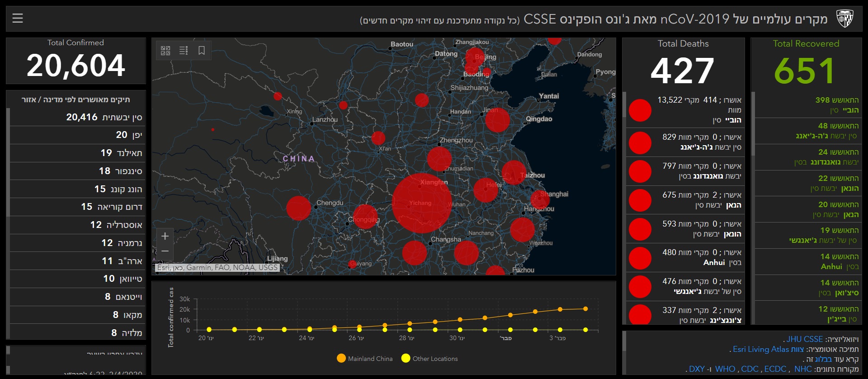Screen dimensions: 868x379
Task: Open the hamburger menu icon
Action: 18,19
